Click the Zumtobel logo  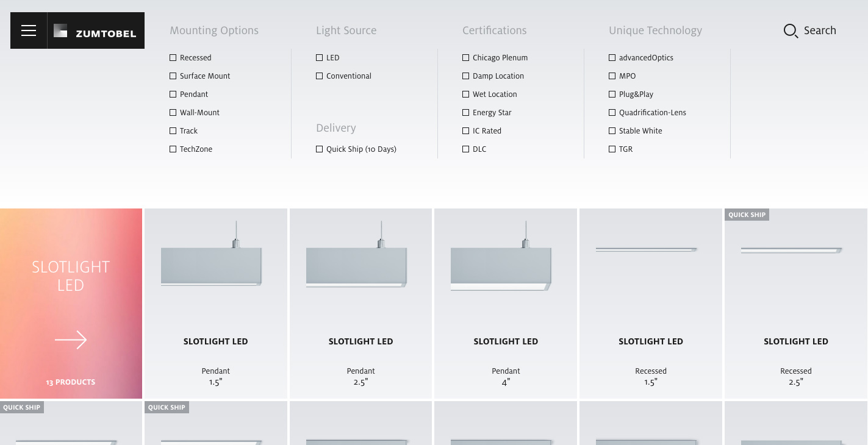pyautogui.click(x=96, y=30)
